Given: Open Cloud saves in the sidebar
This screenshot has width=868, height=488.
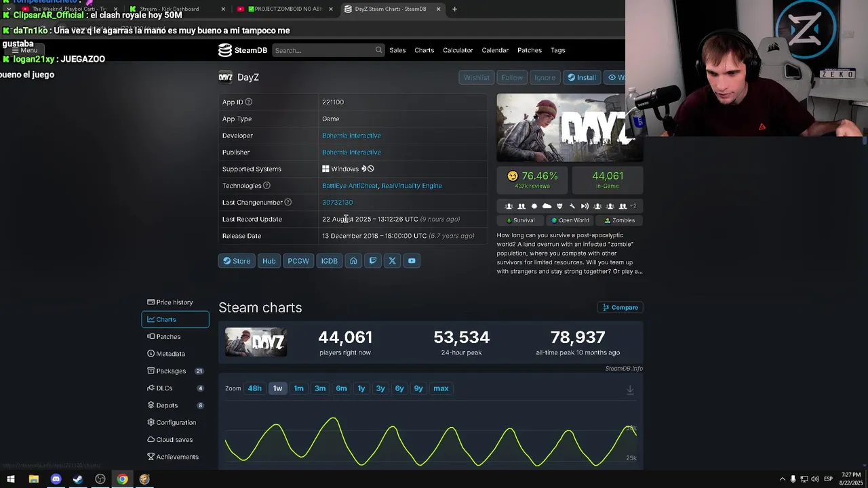Looking at the screenshot, I should tap(175, 440).
